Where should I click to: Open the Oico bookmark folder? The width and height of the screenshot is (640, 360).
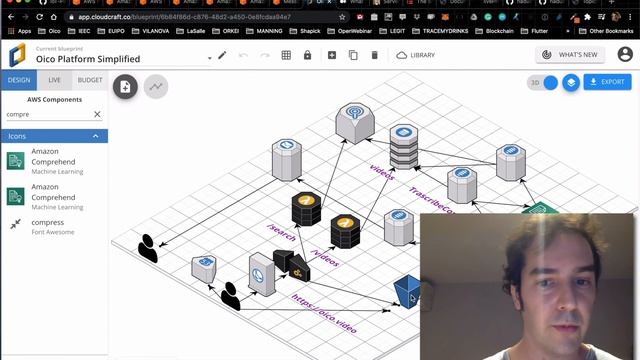pyautogui.click(x=49, y=31)
